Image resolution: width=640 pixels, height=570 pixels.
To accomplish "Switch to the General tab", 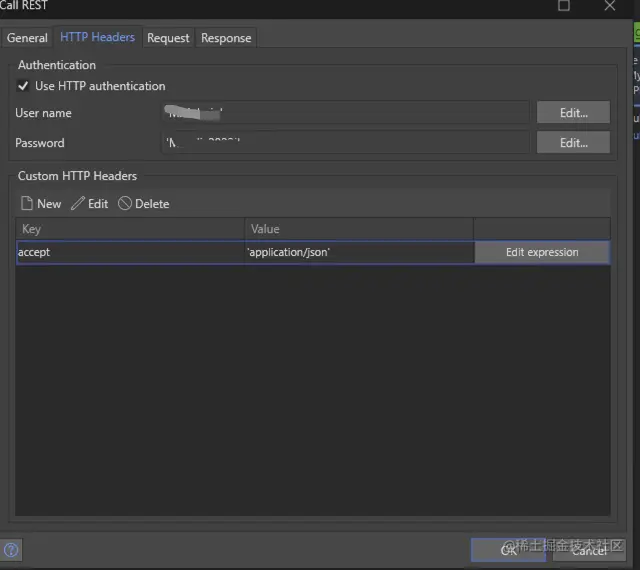I will 27,38.
